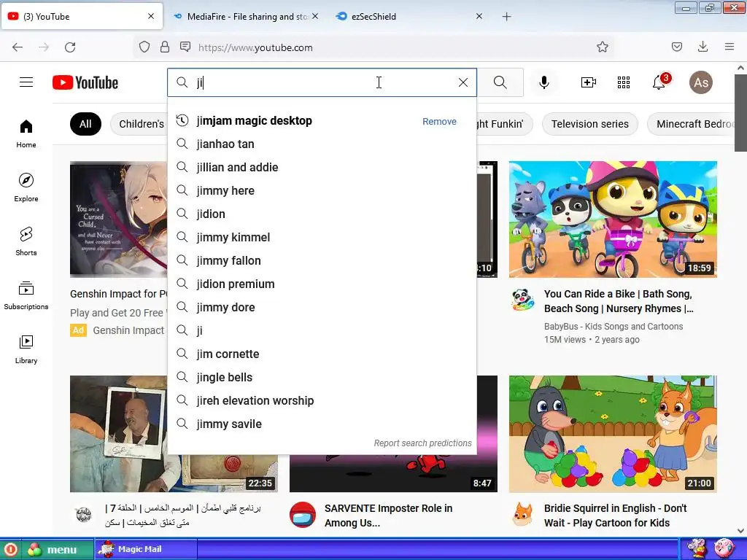Viewport: 747px width, 560px height.
Task: Click browser Back arrow
Action: tap(18, 47)
